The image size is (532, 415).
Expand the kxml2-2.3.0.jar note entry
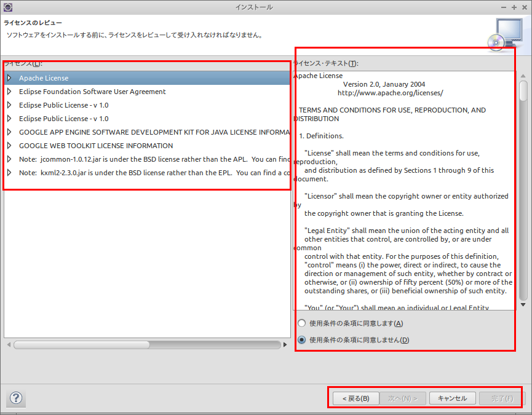9,173
